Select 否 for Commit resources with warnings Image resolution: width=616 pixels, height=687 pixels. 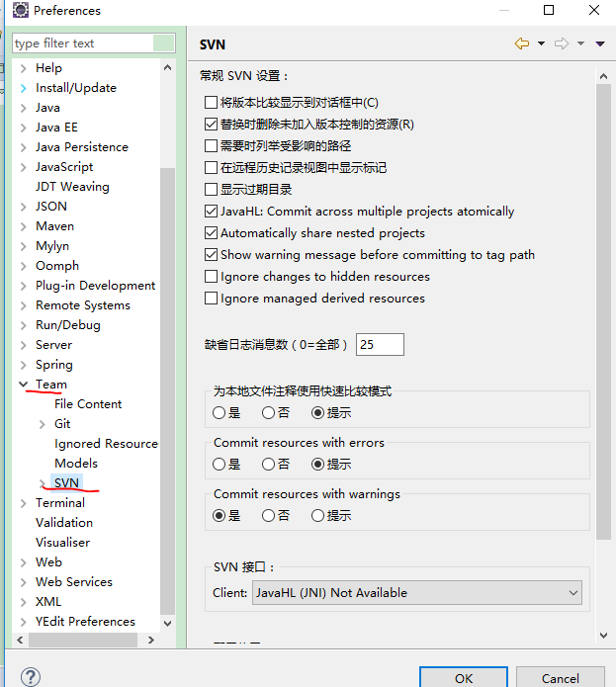pos(268,516)
